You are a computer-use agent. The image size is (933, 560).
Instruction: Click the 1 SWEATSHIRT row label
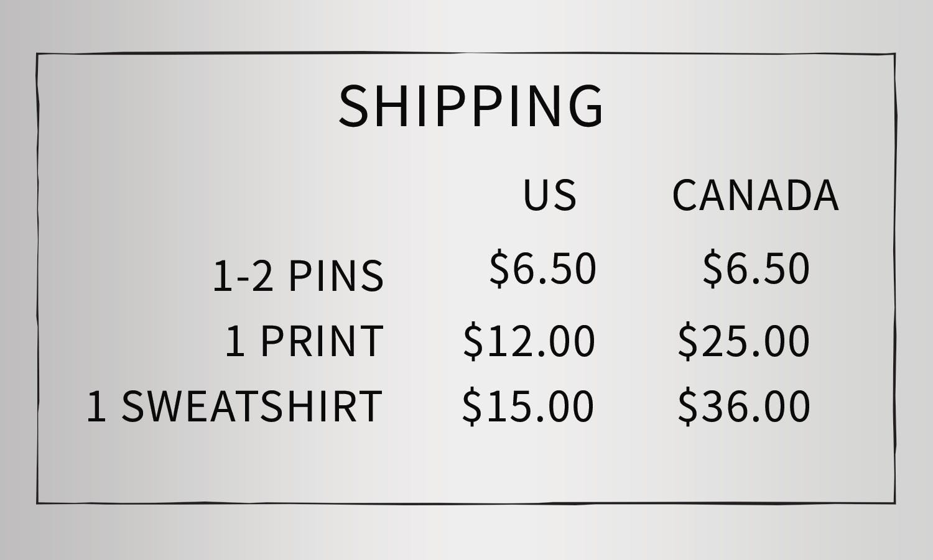pyautogui.click(x=234, y=406)
